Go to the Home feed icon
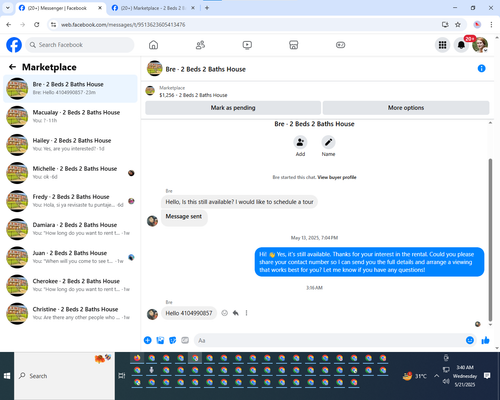This screenshot has width=500, height=400. point(153,45)
